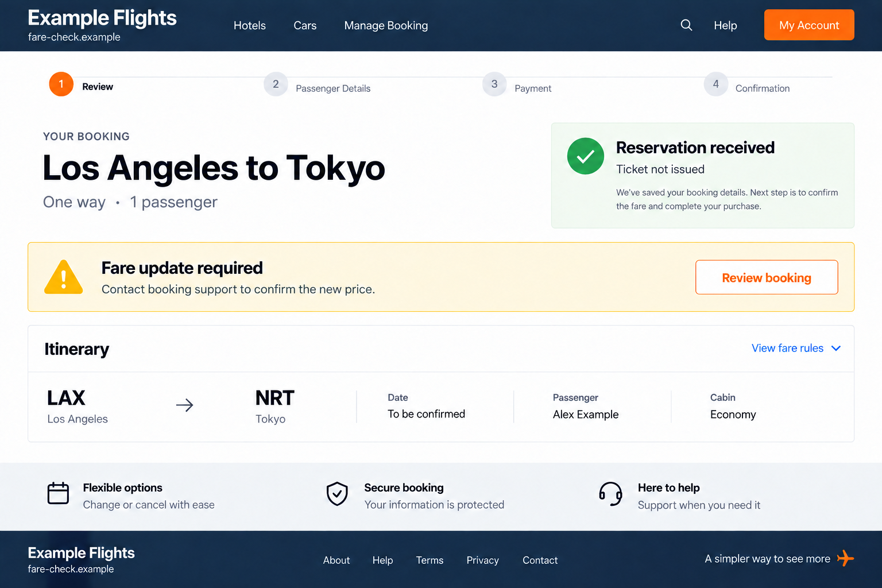Open the My Account button

point(809,25)
